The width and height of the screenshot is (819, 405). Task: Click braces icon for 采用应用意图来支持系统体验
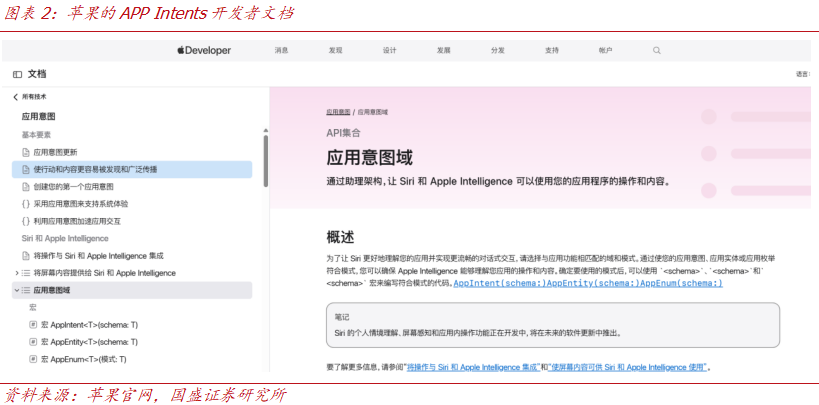26,204
